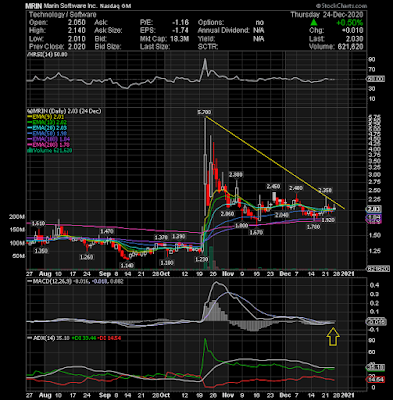
Task: Click the 5.700 peak price label
Action: [204, 112]
